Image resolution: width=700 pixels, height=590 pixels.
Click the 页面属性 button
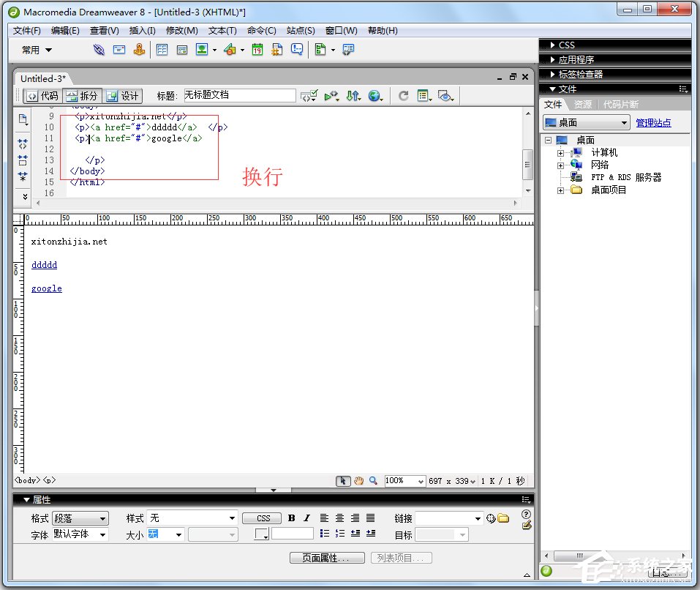point(326,557)
